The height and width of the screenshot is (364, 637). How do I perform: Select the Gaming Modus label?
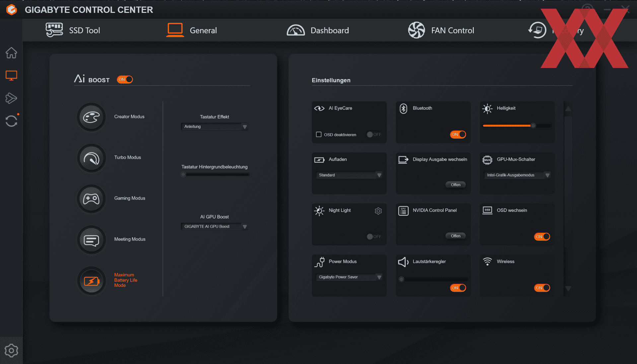[130, 198]
